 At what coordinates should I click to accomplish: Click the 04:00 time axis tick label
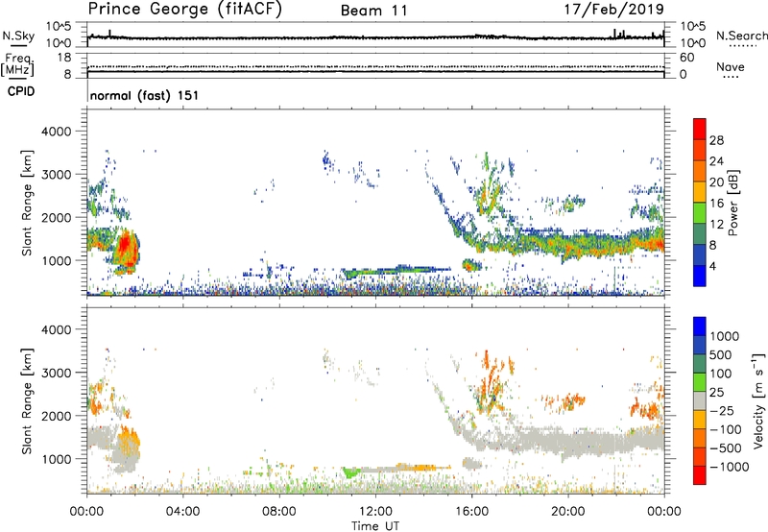(182, 512)
